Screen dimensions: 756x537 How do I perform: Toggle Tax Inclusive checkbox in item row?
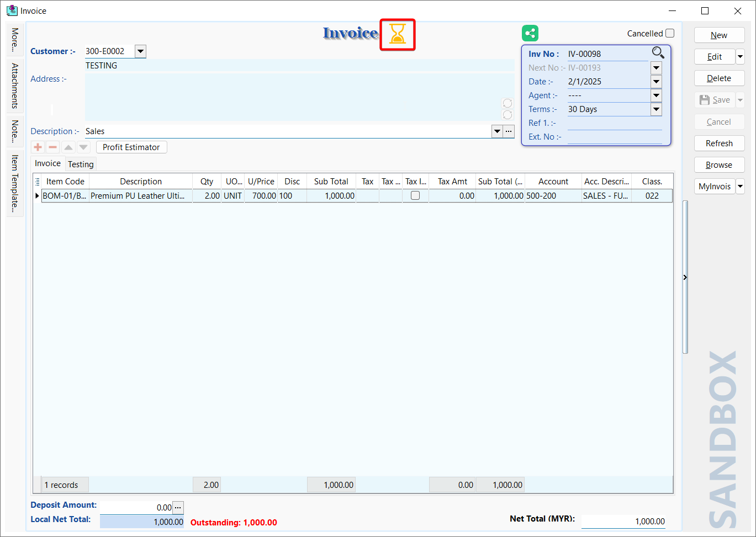[x=415, y=196]
